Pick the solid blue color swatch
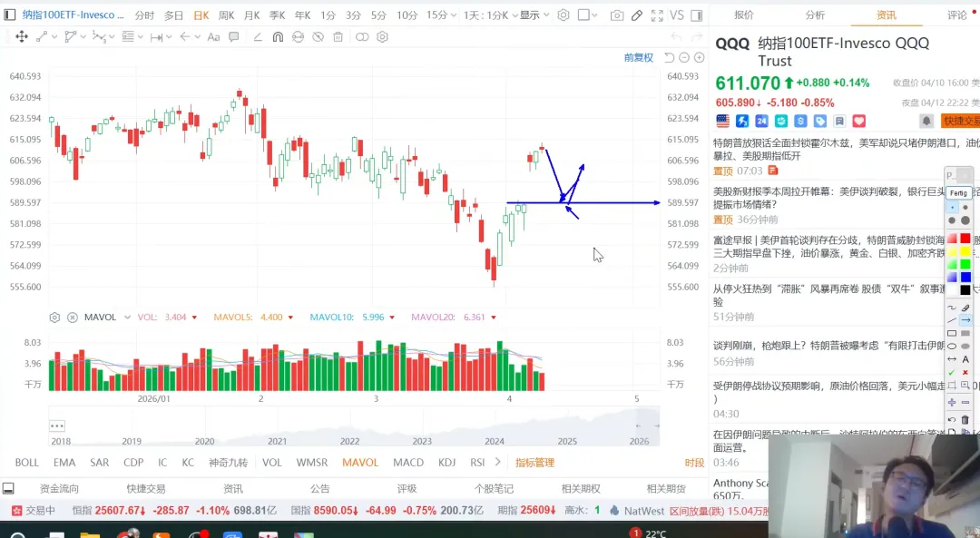 pos(965,277)
